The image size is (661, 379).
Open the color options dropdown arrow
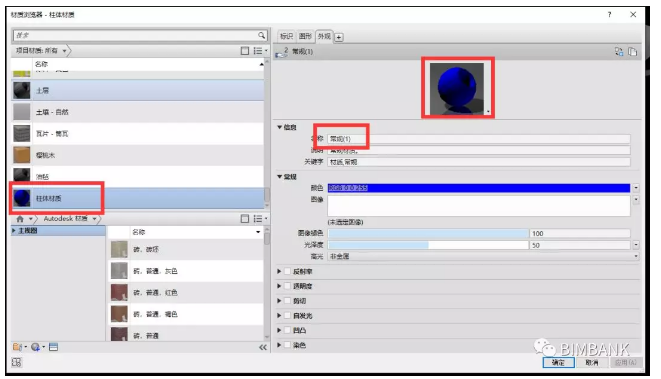pyautogui.click(x=636, y=188)
